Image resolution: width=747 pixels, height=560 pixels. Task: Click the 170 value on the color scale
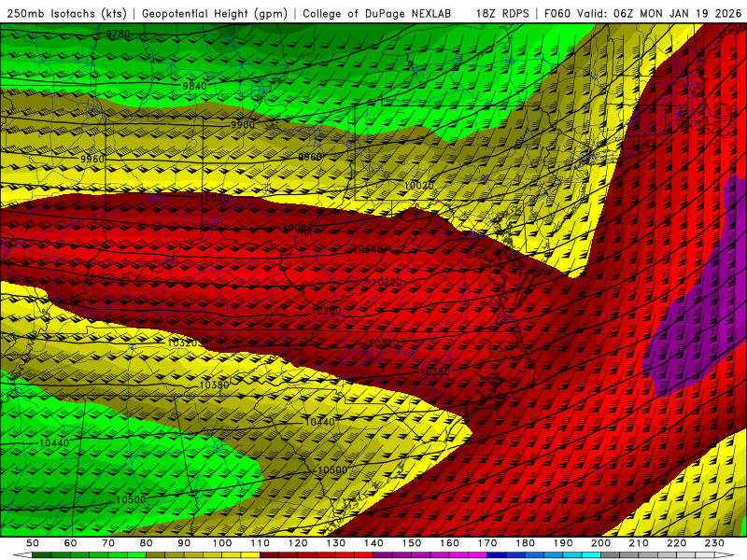pos(487,543)
